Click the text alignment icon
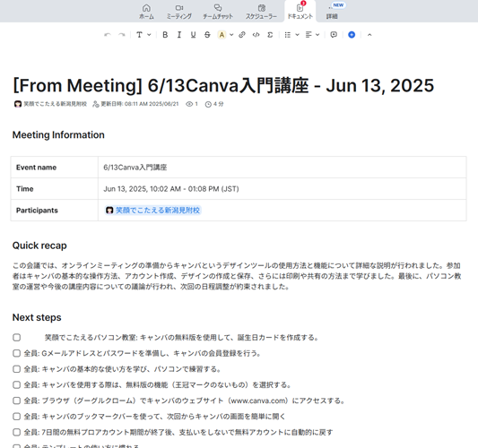The image size is (478, 448). [309, 35]
